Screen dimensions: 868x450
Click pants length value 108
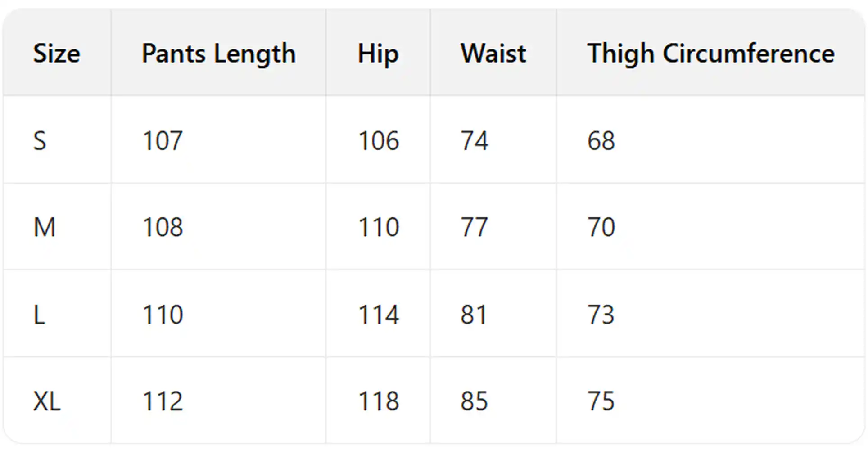pyautogui.click(x=163, y=227)
